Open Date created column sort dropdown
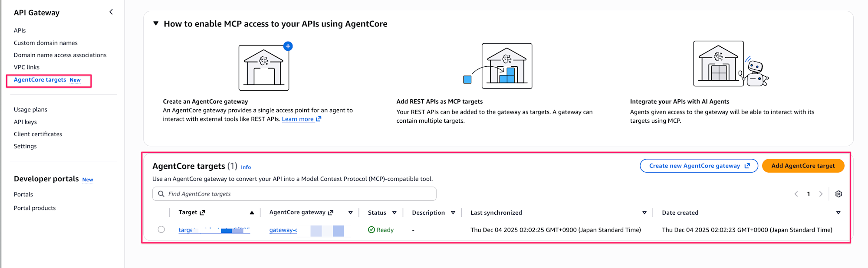This screenshot has height=268, width=868. [838, 212]
